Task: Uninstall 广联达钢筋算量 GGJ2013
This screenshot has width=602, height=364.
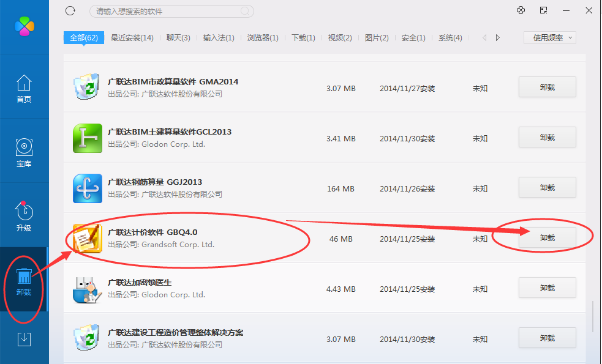Action: pyautogui.click(x=547, y=188)
